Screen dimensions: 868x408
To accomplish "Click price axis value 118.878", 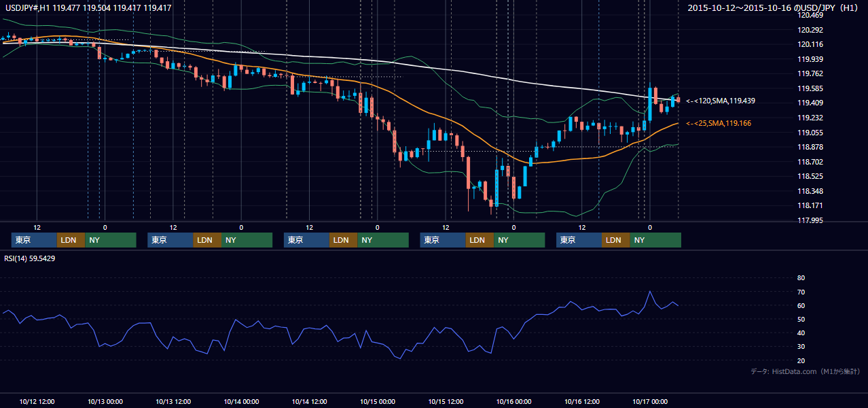I will pos(810,147).
